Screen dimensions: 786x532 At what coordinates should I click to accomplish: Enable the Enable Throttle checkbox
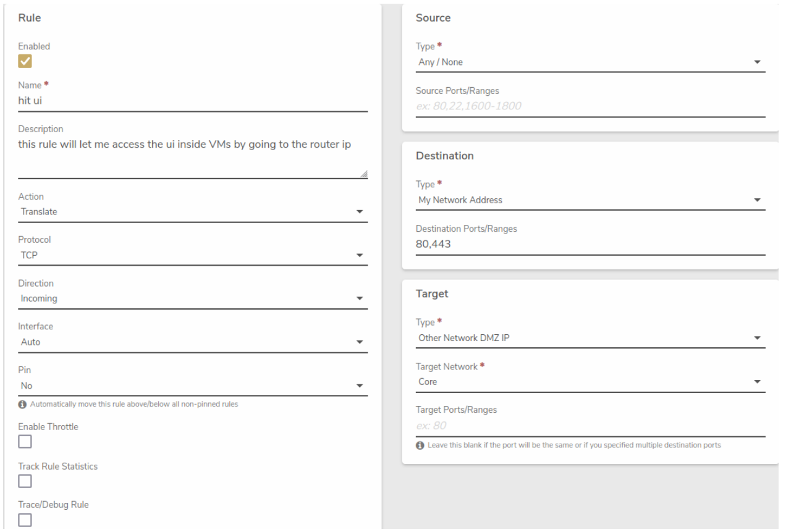tap(25, 442)
